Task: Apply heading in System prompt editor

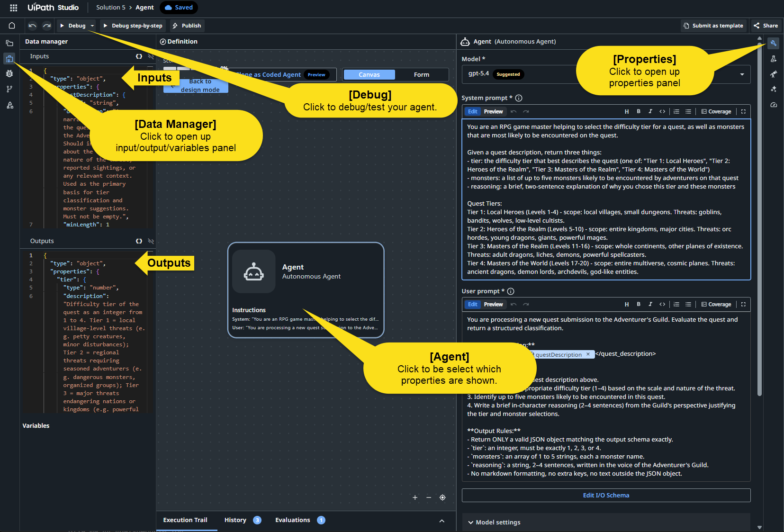Action: point(626,112)
